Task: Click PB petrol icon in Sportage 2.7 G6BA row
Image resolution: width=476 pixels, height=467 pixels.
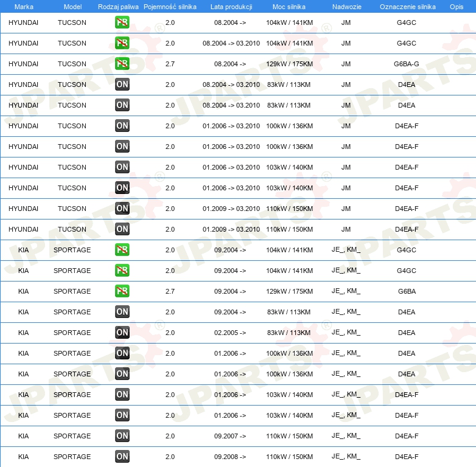Action: (x=122, y=291)
